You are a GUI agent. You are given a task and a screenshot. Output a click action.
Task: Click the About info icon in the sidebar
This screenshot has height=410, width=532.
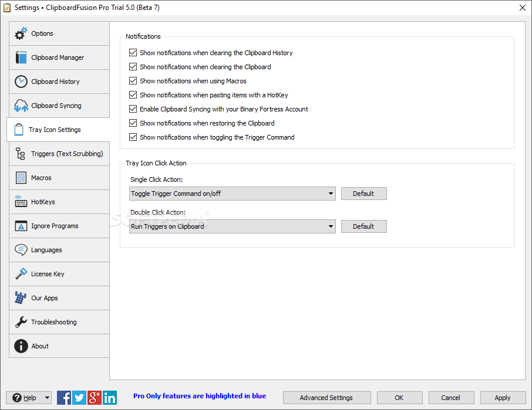21,346
